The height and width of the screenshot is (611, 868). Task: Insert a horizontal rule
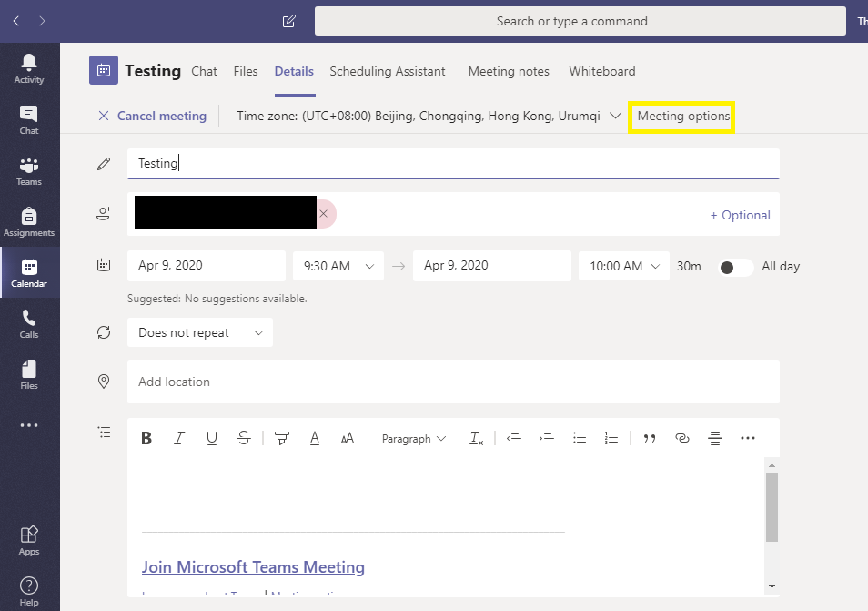[x=714, y=438]
